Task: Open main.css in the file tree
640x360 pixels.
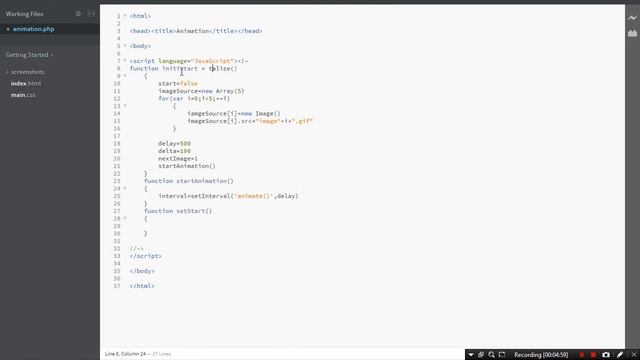Action: 23,95
